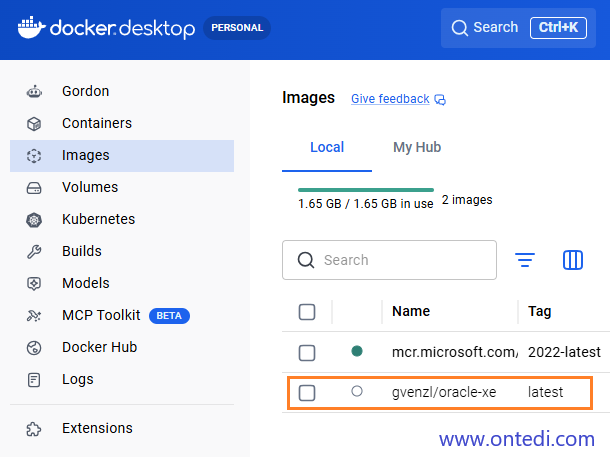Switch to the Local tab
Viewport: 610px width, 457px height.
click(x=327, y=147)
